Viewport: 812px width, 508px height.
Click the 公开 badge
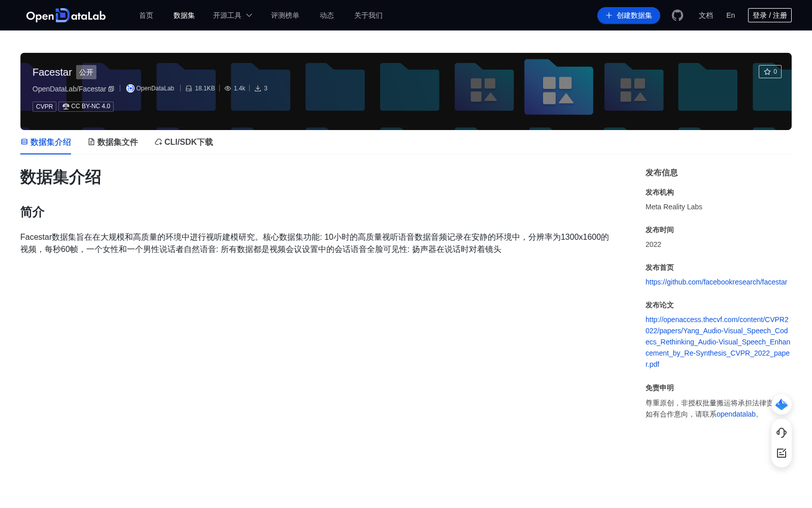click(86, 72)
